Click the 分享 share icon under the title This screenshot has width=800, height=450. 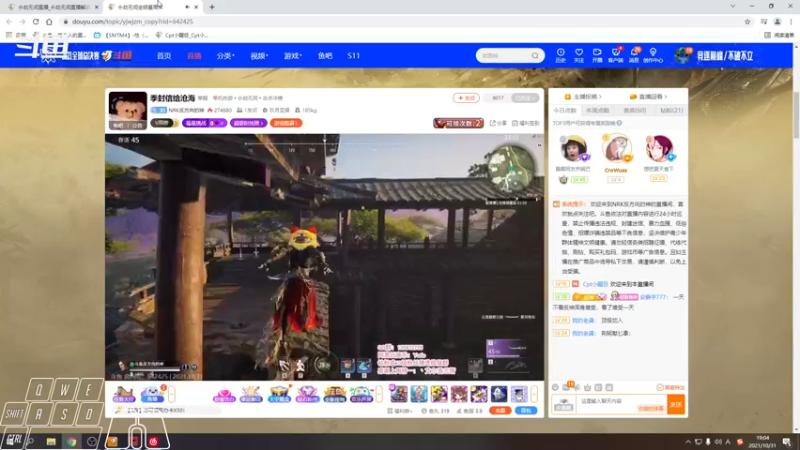coord(498,123)
